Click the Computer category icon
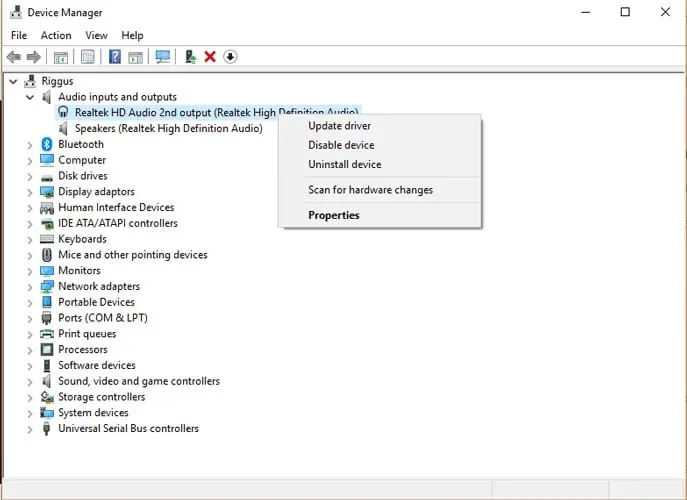687x500 pixels. tap(46, 160)
